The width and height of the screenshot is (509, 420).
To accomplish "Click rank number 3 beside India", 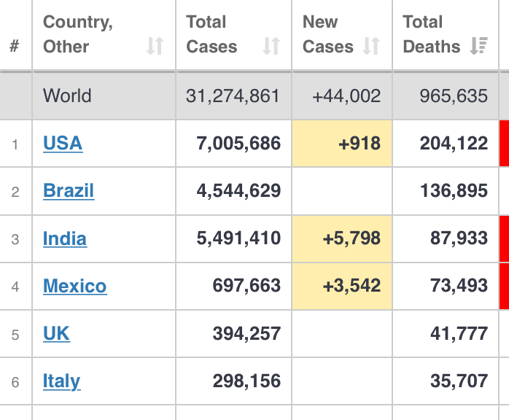I will click(15, 240).
